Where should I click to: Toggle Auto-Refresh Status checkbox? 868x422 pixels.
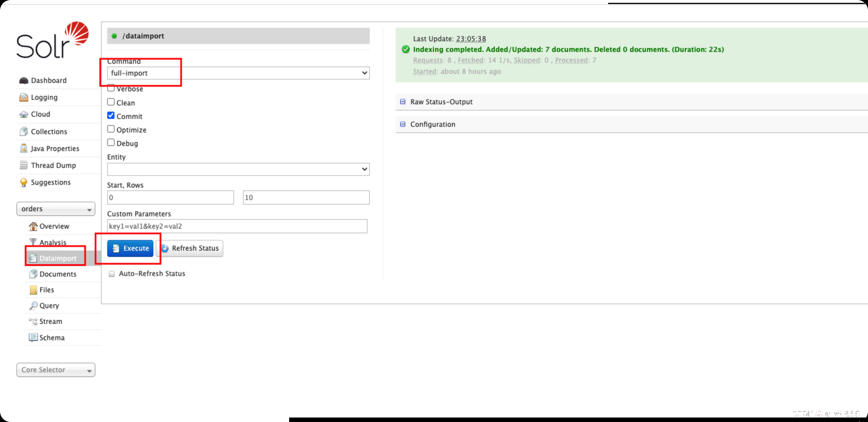coord(112,274)
